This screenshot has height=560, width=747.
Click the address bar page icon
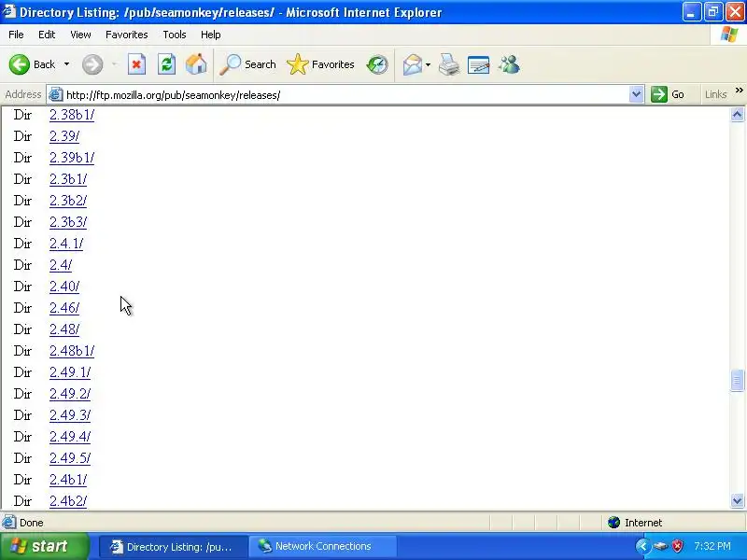tap(56, 94)
